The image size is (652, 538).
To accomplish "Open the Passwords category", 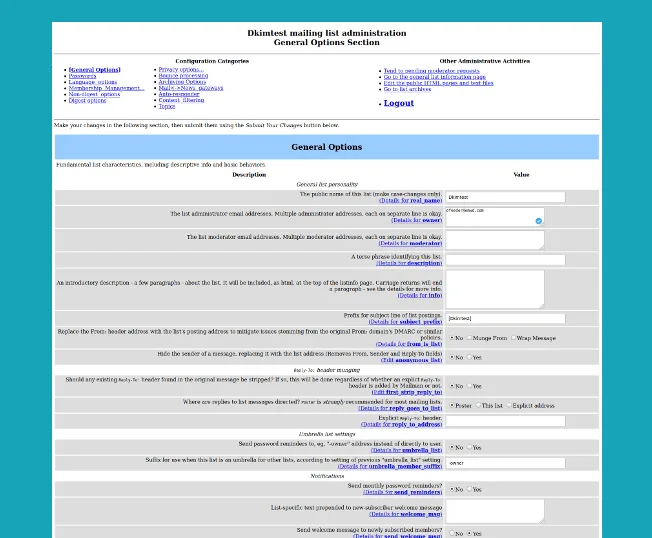I will [x=82, y=76].
